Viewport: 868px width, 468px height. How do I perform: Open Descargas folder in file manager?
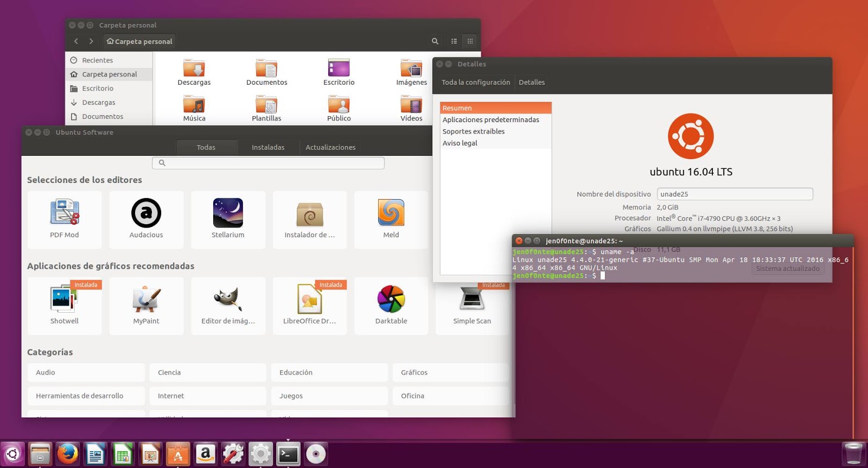(x=194, y=72)
